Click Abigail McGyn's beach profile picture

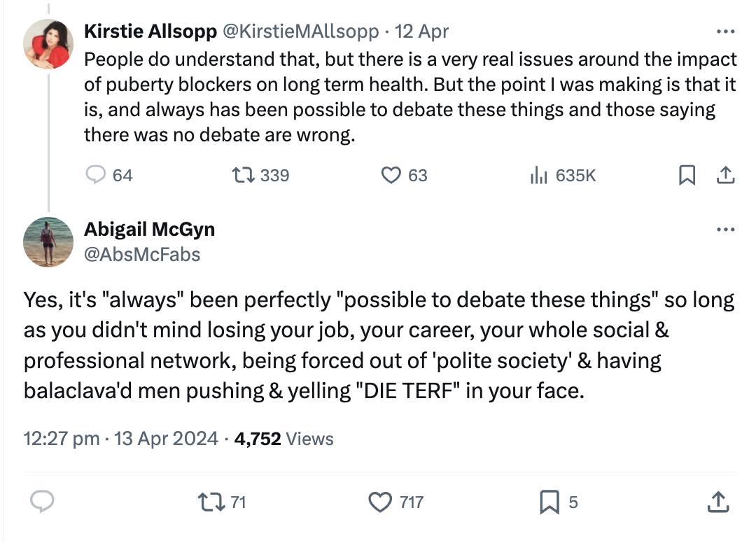[48, 241]
